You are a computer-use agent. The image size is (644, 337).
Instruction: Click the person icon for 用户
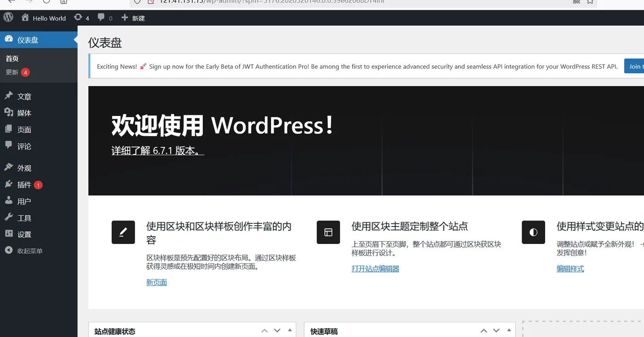click(x=9, y=201)
